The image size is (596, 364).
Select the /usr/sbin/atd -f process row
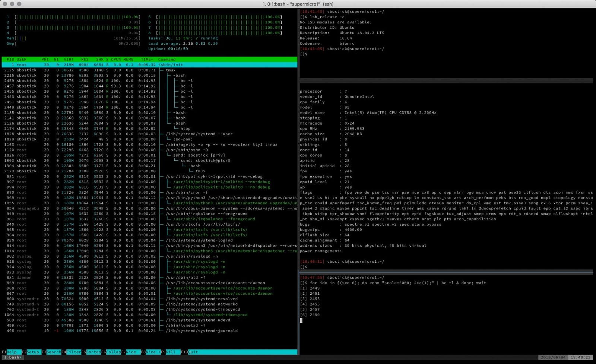point(149,278)
